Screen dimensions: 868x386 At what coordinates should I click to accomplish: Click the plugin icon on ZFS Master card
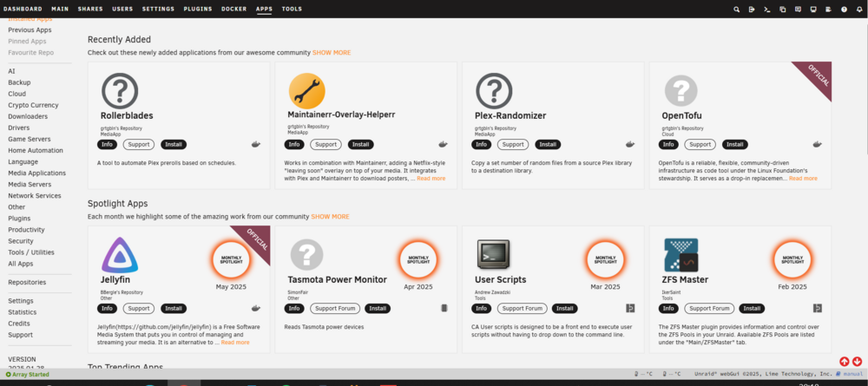click(x=818, y=308)
